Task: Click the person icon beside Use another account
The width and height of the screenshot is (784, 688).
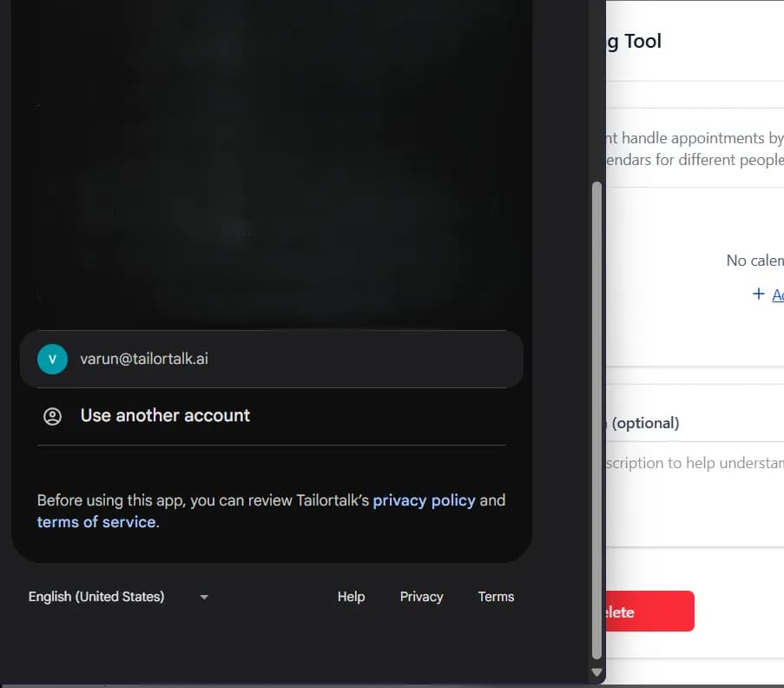Action: coord(52,415)
